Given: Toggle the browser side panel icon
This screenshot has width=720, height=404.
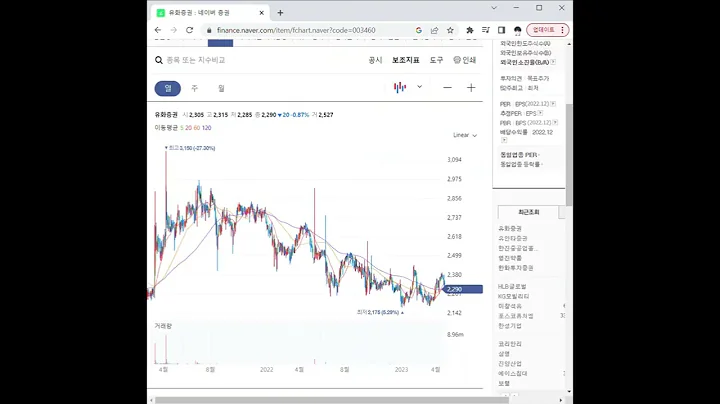Looking at the screenshot, I should 501,30.
